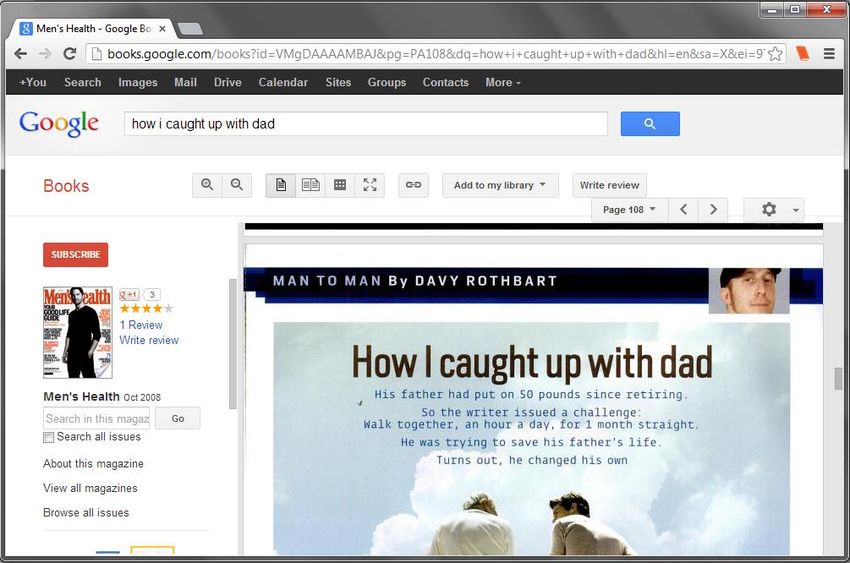Open Sites in the Google bar

(338, 82)
